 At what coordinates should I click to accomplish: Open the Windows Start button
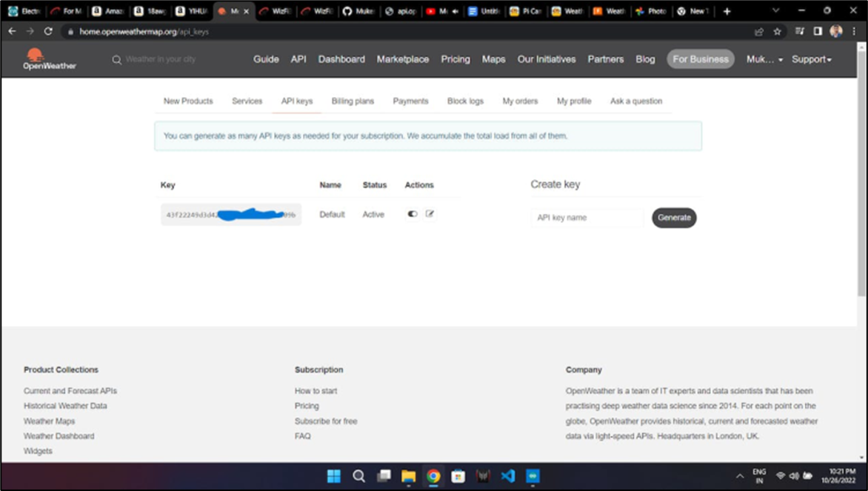(334, 476)
